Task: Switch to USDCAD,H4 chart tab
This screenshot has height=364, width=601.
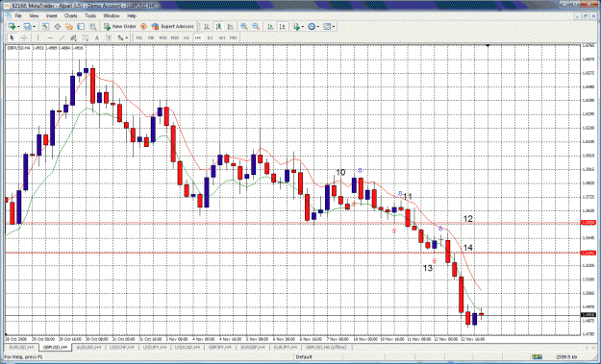Action: click(188, 347)
